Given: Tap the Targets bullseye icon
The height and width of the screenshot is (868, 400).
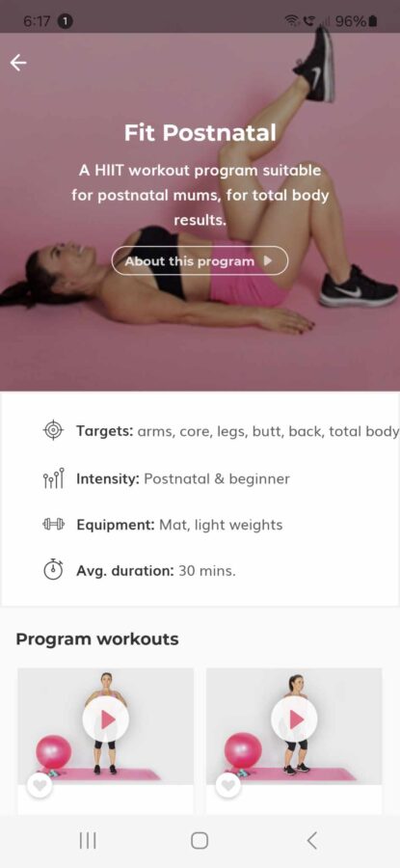Looking at the screenshot, I should pos(53,430).
